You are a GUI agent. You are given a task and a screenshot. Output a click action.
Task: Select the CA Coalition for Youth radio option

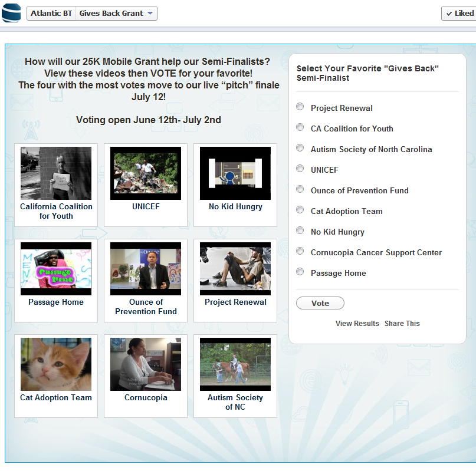tap(300, 127)
